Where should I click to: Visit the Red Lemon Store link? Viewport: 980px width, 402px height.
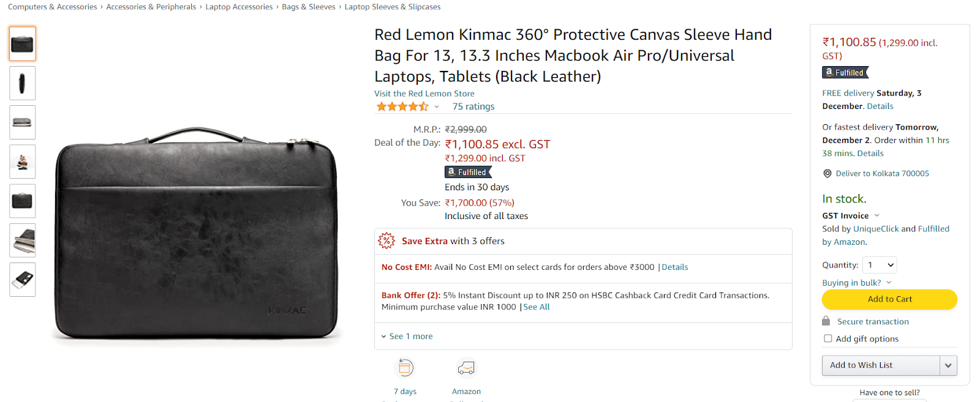pyautogui.click(x=424, y=94)
